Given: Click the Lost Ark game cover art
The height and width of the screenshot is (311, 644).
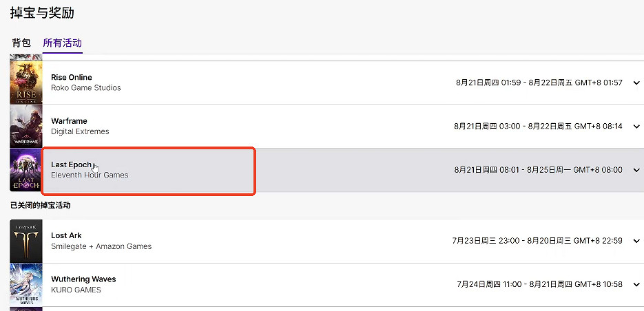Looking at the screenshot, I should [x=26, y=241].
